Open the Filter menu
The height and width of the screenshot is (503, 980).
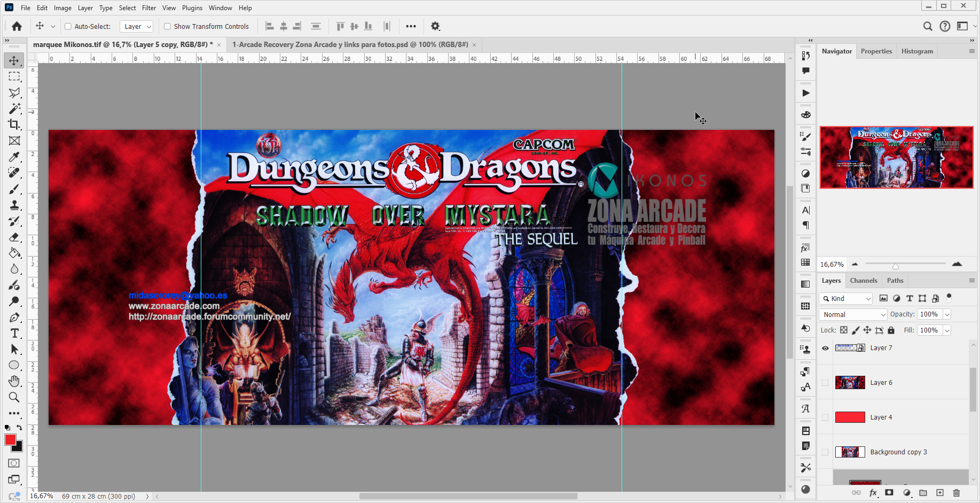pyautogui.click(x=148, y=7)
